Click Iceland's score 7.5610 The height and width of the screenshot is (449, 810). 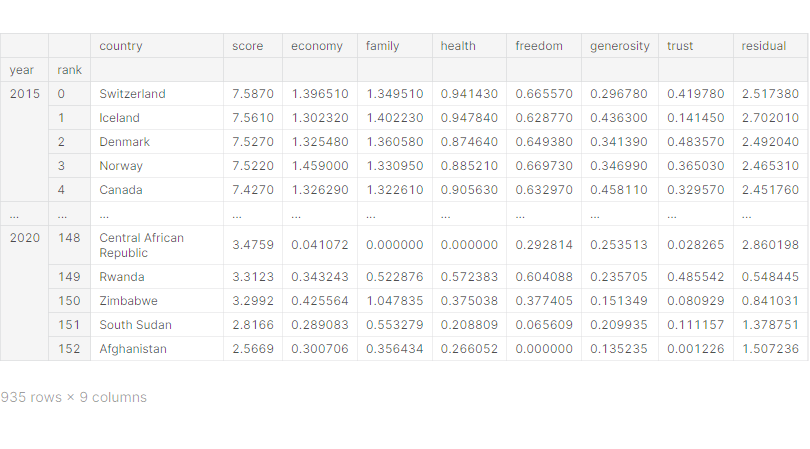(253, 118)
